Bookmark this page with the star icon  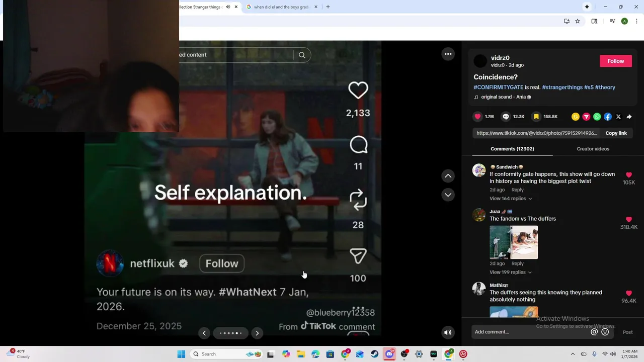tap(578, 21)
